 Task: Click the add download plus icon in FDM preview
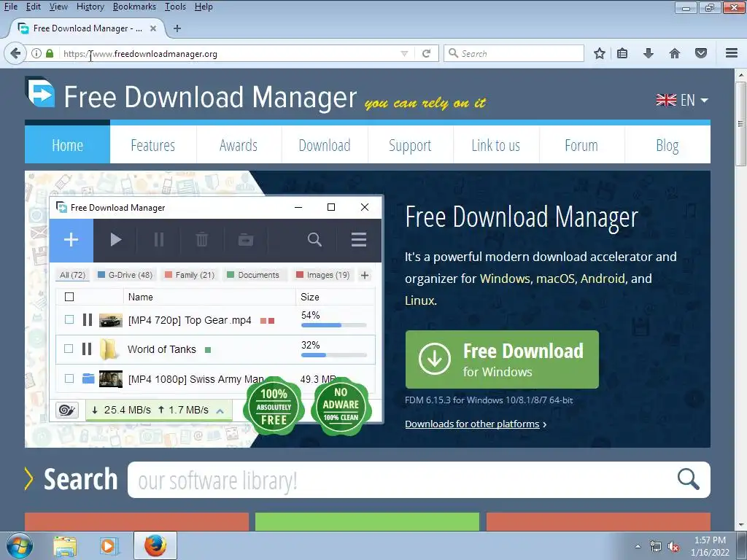pos(71,239)
